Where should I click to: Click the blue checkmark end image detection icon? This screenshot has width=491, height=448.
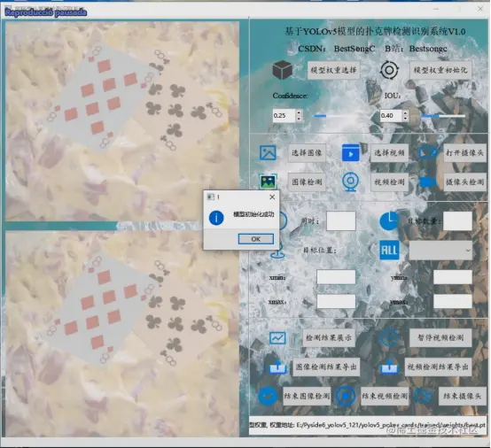[268, 396]
